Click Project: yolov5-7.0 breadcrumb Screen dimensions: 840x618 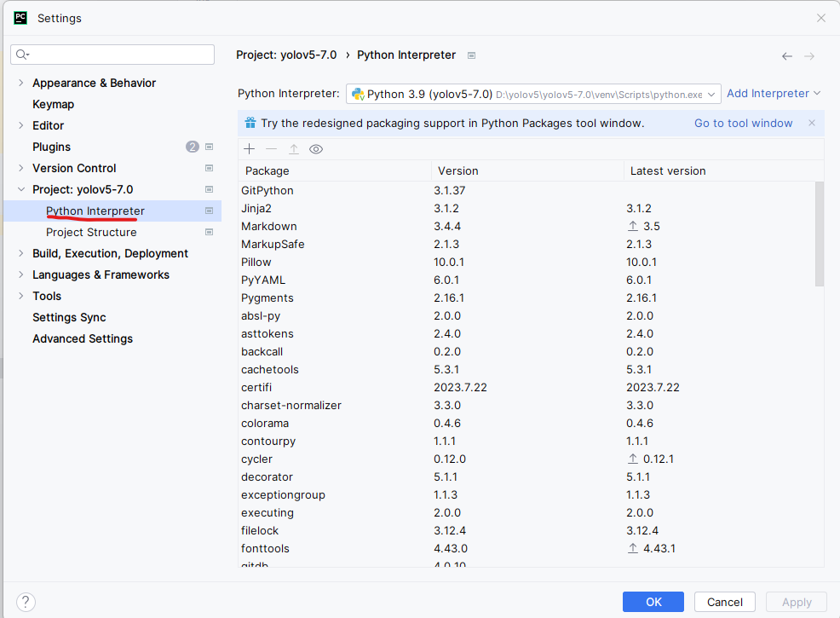click(286, 55)
